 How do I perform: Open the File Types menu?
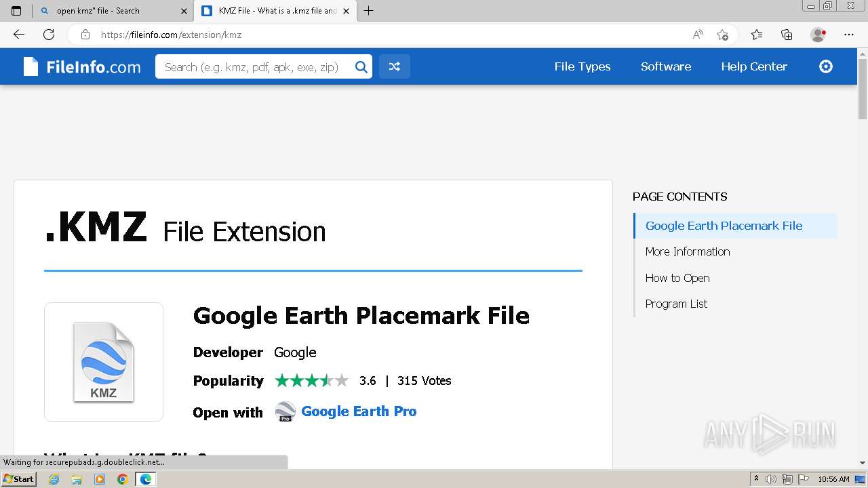[x=583, y=66]
